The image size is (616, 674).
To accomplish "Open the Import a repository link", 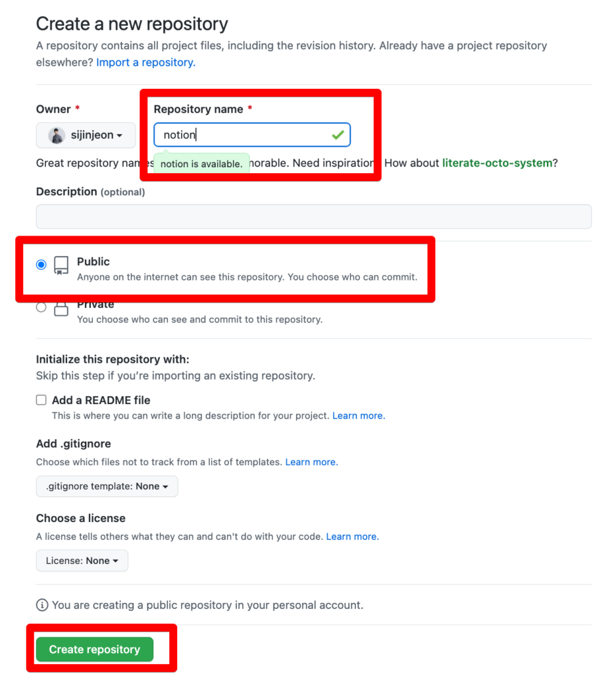I will pyautogui.click(x=145, y=62).
